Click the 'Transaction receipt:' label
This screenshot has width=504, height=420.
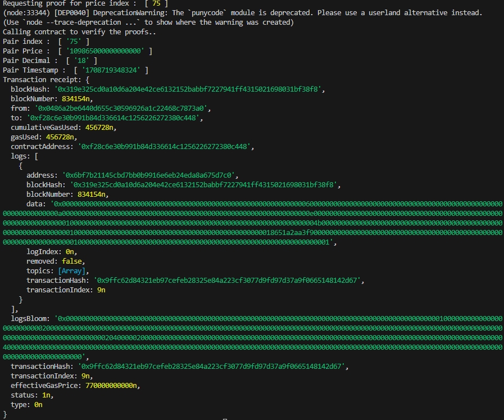coord(41,80)
